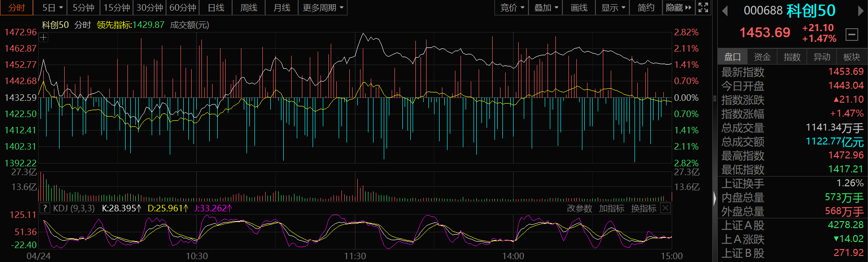The height and width of the screenshot is (262, 868).
Task: Click the KDJ question mark help icon
Action: point(45,208)
